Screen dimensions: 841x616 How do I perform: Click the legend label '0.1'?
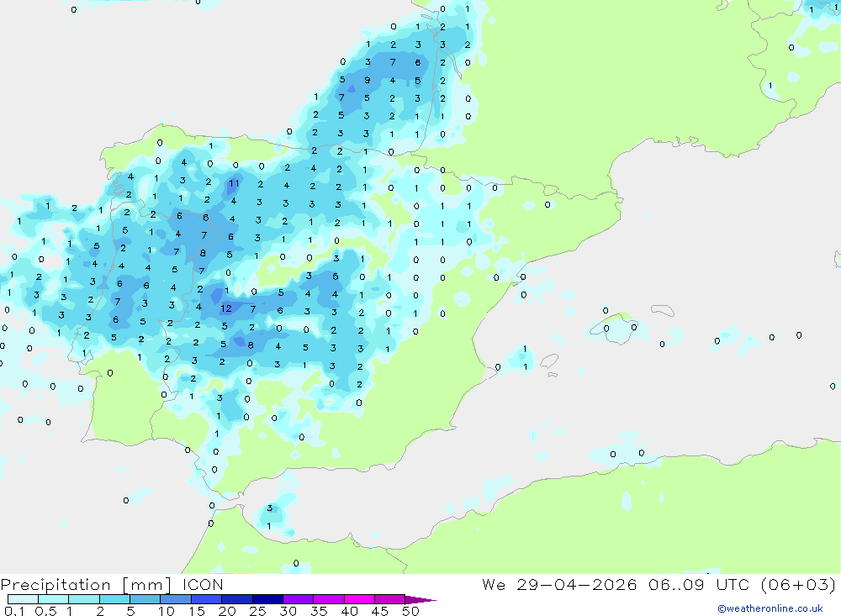pyautogui.click(x=14, y=611)
